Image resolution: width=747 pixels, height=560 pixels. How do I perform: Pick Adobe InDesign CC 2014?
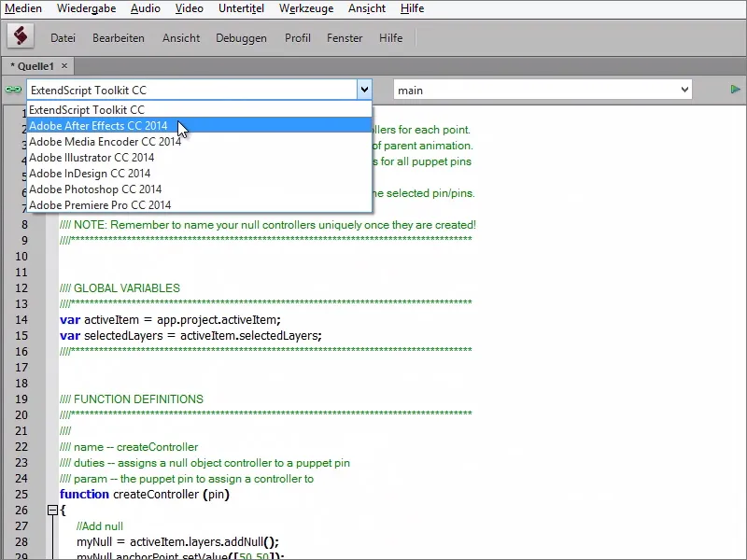199,174
